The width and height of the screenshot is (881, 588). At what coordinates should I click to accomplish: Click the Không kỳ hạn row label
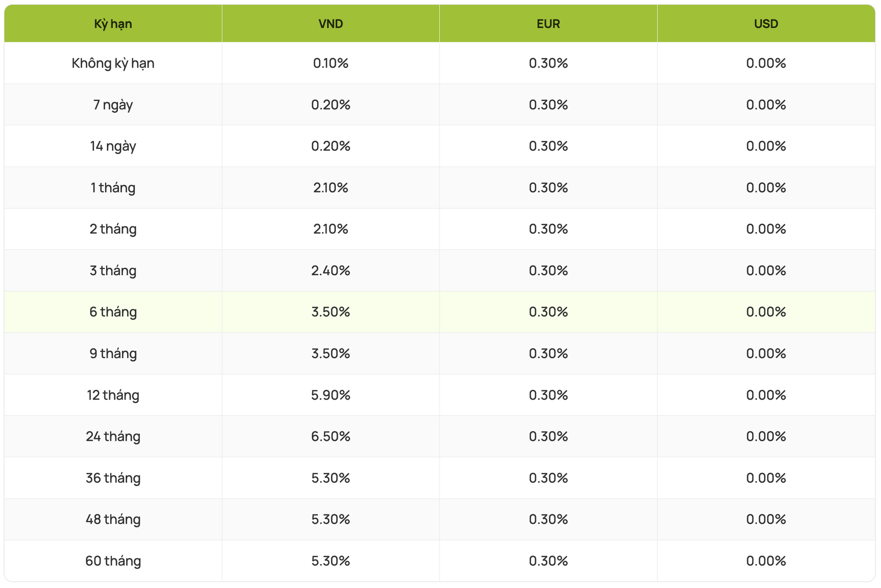pos(113,63)
